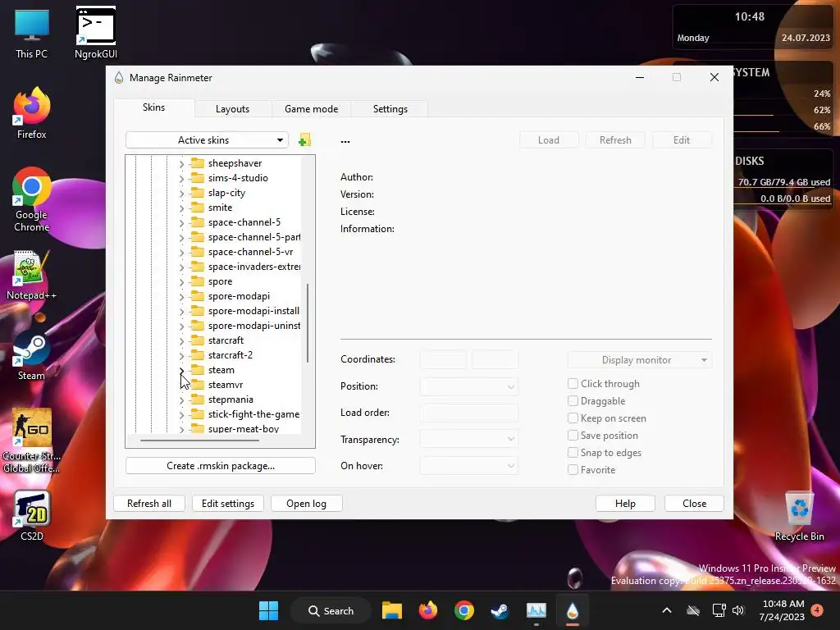Expand the stepmania folder arrow
The width and height of the screenshot is (840, 630).
pos(181,399)
